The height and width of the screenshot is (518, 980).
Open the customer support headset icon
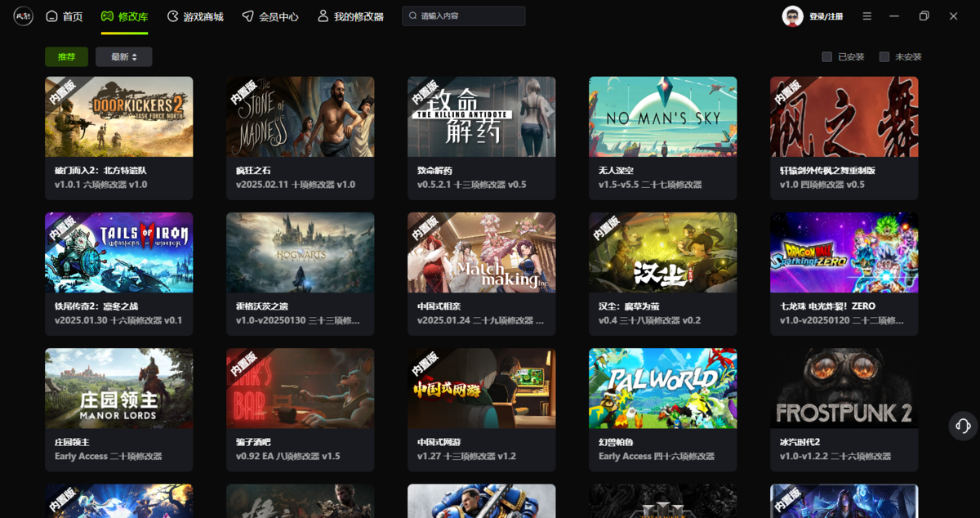(x=963, y=426)
